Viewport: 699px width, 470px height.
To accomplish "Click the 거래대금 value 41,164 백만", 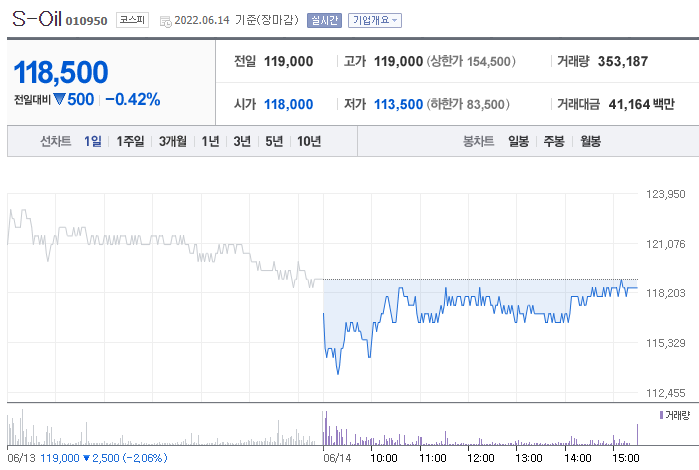I will (641, 104).
